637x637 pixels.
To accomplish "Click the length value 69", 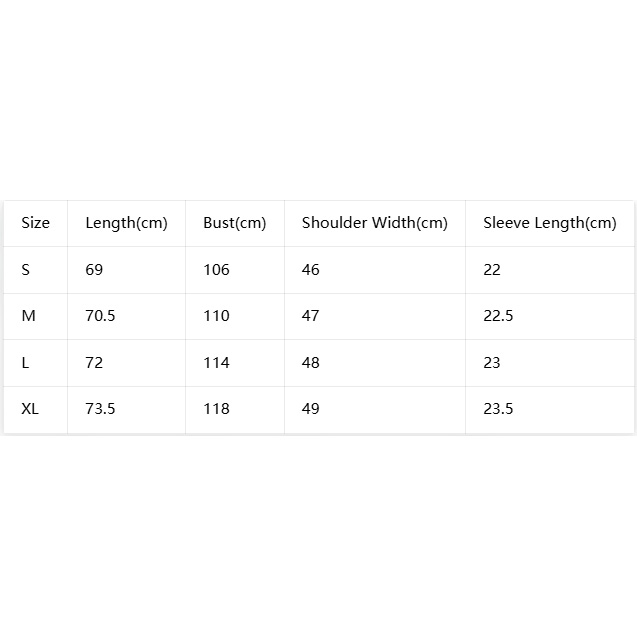I will (x=94, y=270).
